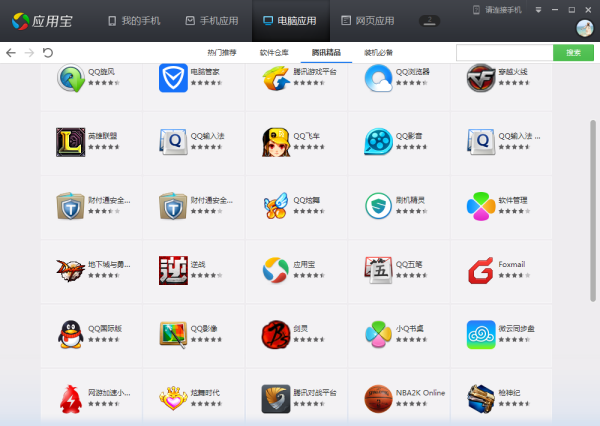Select the 腾讯游戏平台 icon

(x=276, y=78)
